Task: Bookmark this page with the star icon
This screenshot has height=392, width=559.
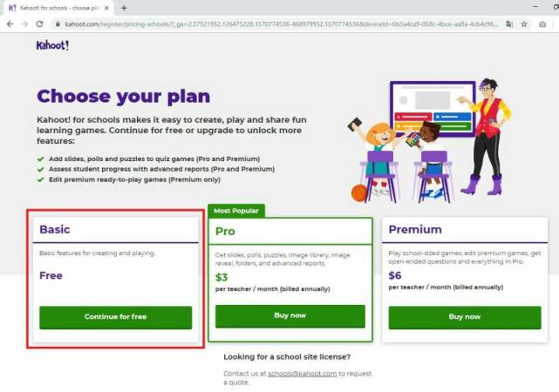Action: pyautogui.click(x=524, y=24)
